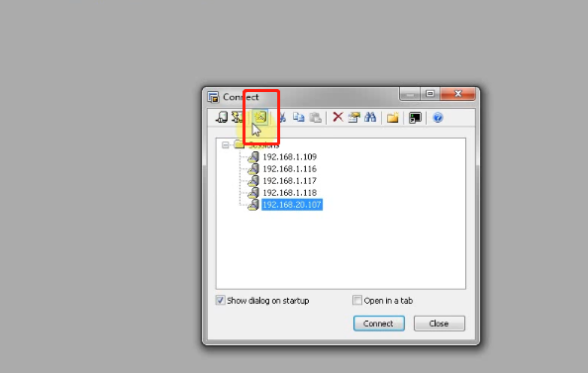Select session 192.168.1.118
588x373 pixels.
pos(289,193)
